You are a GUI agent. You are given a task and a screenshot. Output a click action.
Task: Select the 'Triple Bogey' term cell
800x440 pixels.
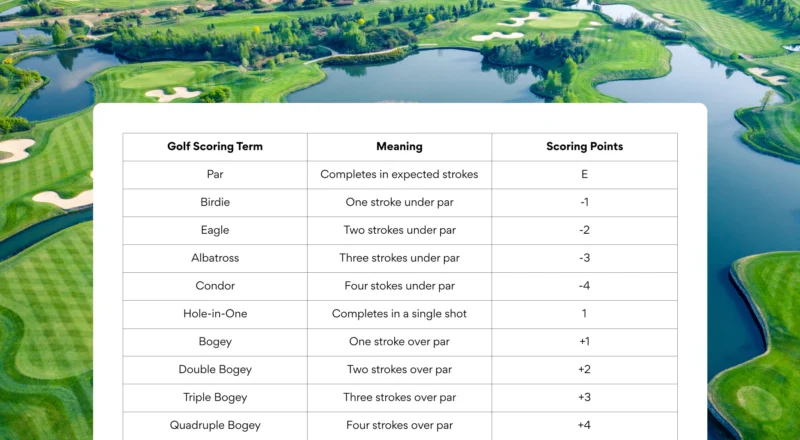coord(215,397)
